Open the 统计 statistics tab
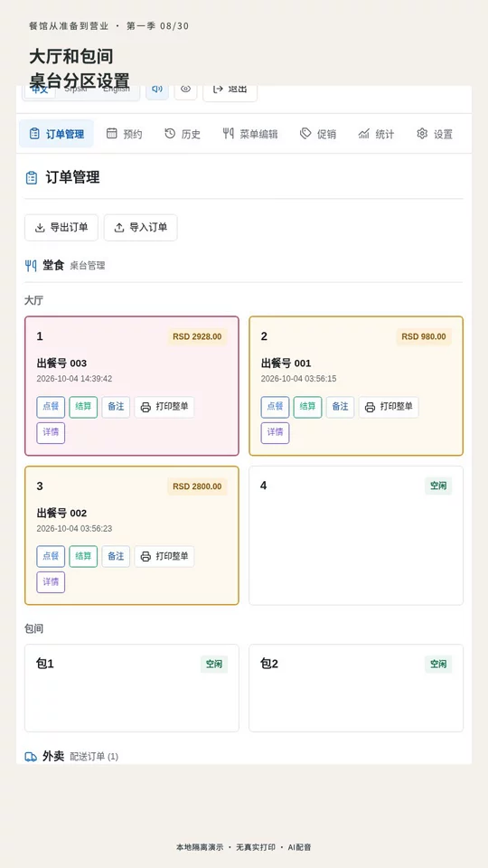Image resolution: width=488 pixels, height=868 pixels. pyautogui.click(x=376, y=134)
